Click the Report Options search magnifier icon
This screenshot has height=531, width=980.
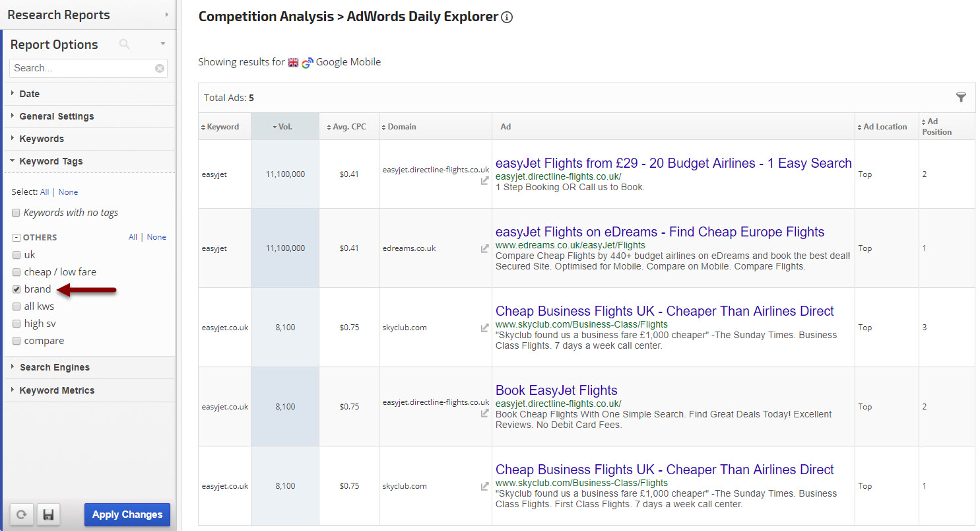pos(124,44)
